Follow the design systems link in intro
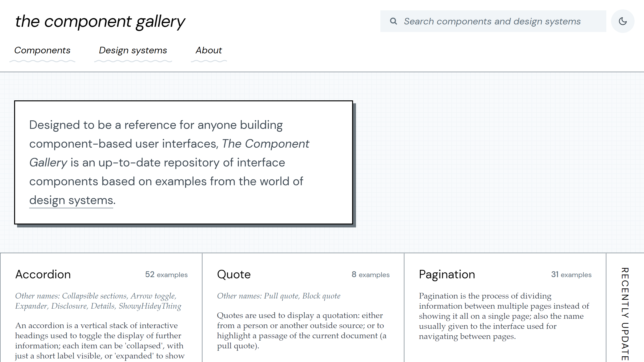The width and height of the screenshot is (644, 362). [71, 200]
